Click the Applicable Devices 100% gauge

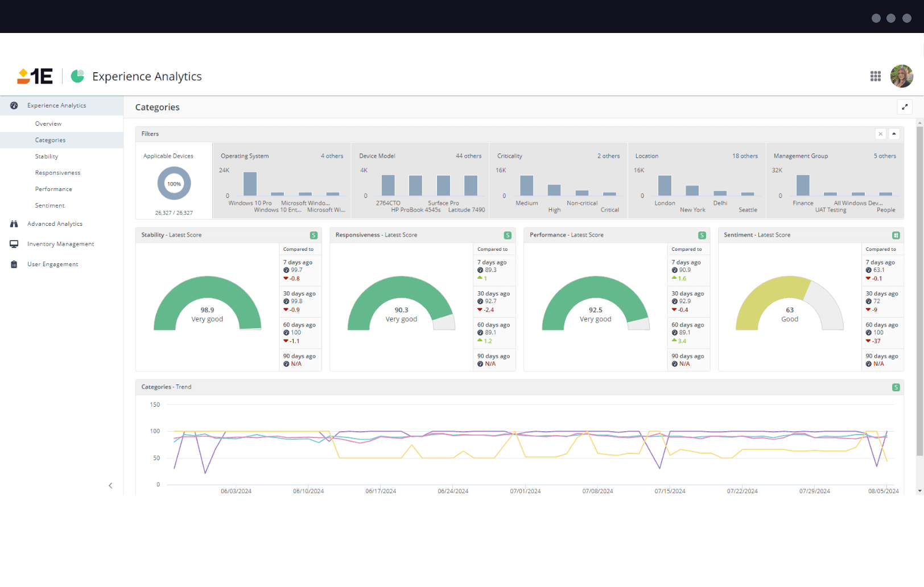[x=174, y=183]
